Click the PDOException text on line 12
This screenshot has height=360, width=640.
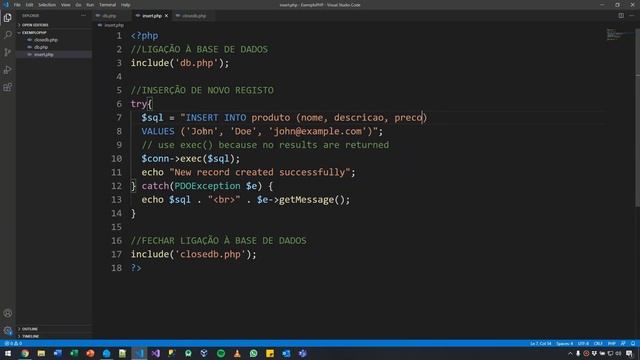(x=207, y=186)
